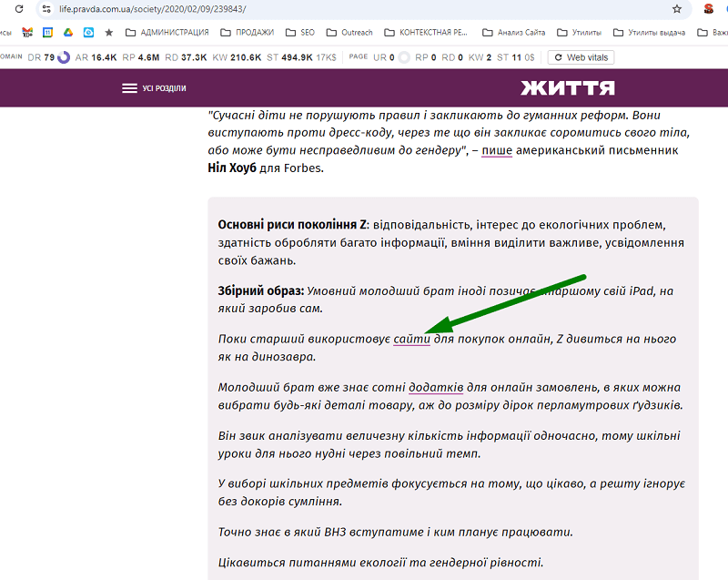The height and width of the screenshot is (580, 728).
Task: Expand the SEO bookmarks folder
Action: tap(300, 32)
